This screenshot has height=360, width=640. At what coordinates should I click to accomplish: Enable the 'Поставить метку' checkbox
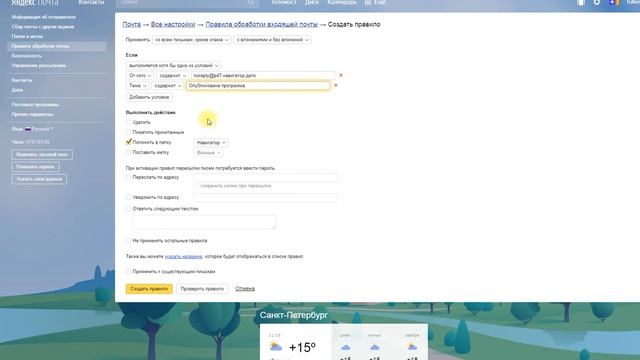129,152
